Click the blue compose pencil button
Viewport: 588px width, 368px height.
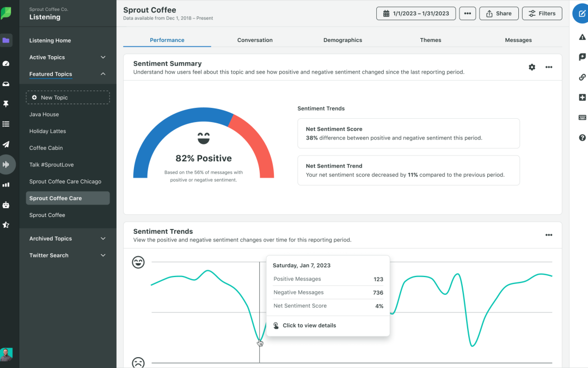(x=581, y=14)
